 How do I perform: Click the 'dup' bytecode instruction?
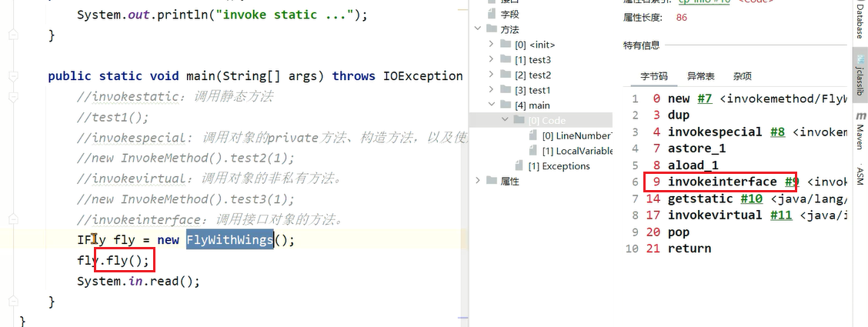679,115
